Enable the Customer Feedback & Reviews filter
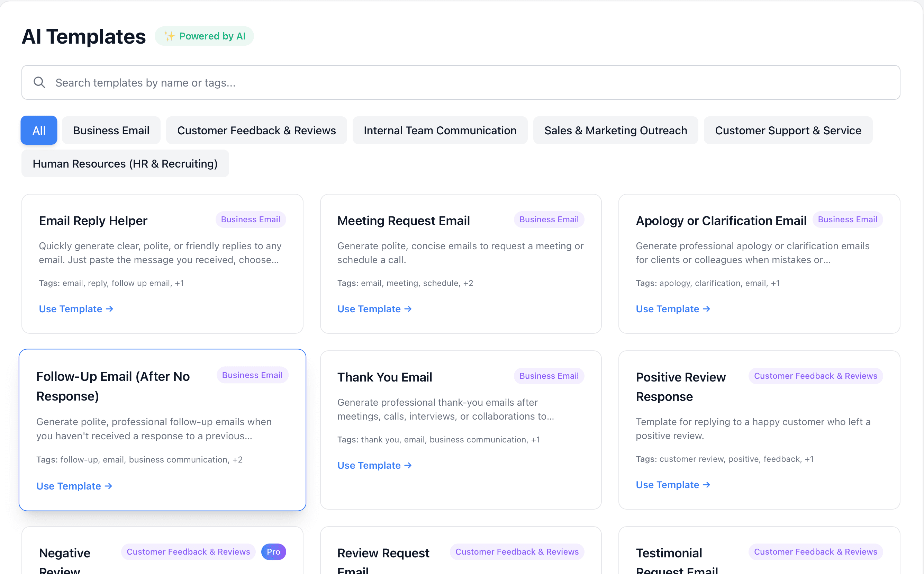 (x=256, y=130)
